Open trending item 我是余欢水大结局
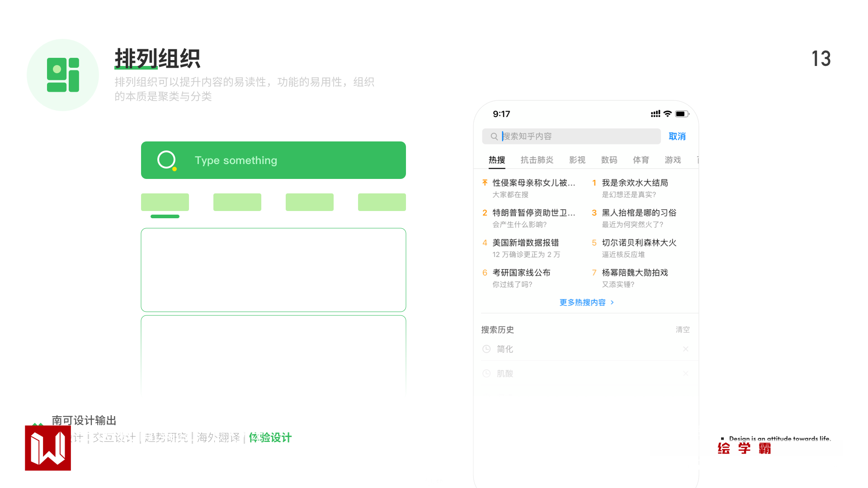868x488 pixels. pos(635,183)
